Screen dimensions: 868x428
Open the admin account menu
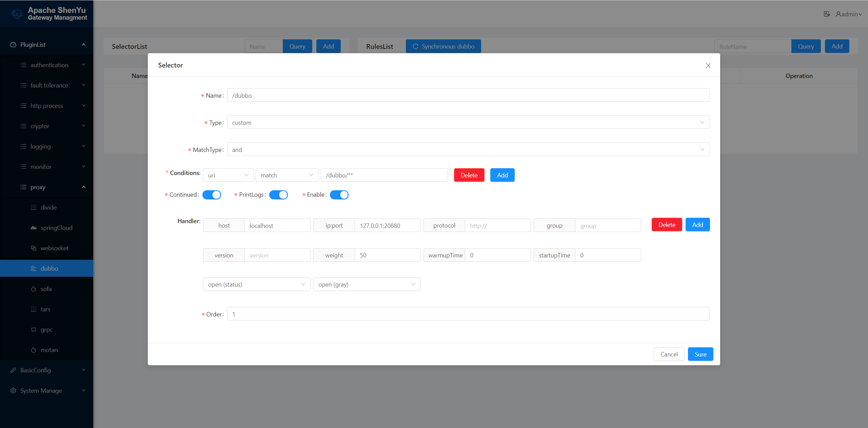tap(848, 14)
